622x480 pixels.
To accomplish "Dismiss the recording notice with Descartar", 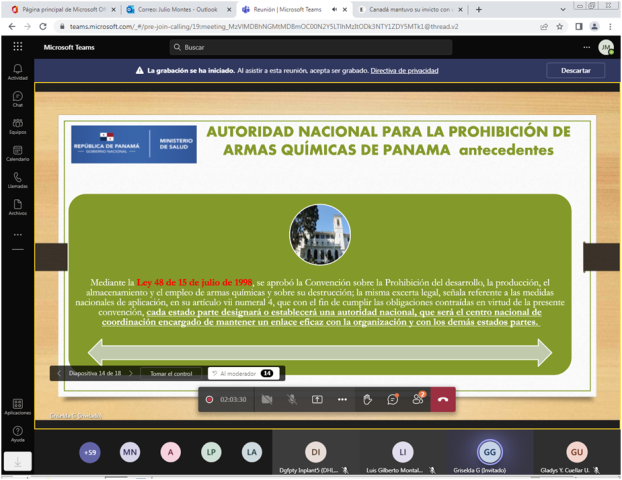I will click(x=575, y=71).
